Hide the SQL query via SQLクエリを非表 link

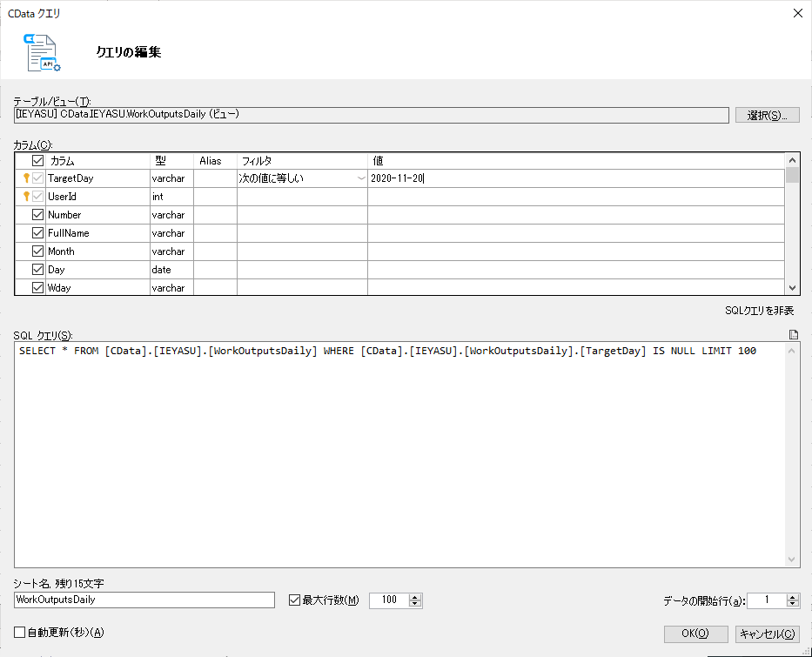(759, 311)
